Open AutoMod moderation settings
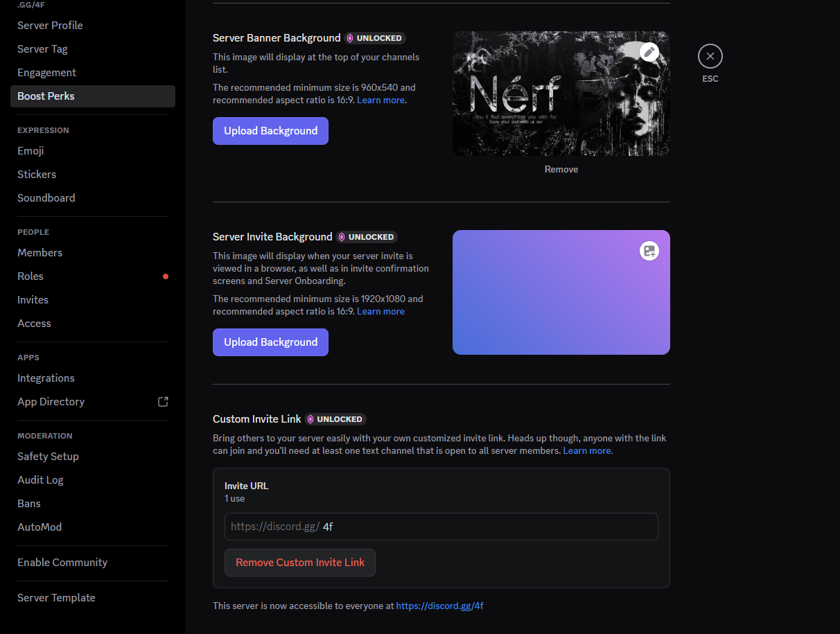Screen dimensions: 840x634 click(40, 527)
